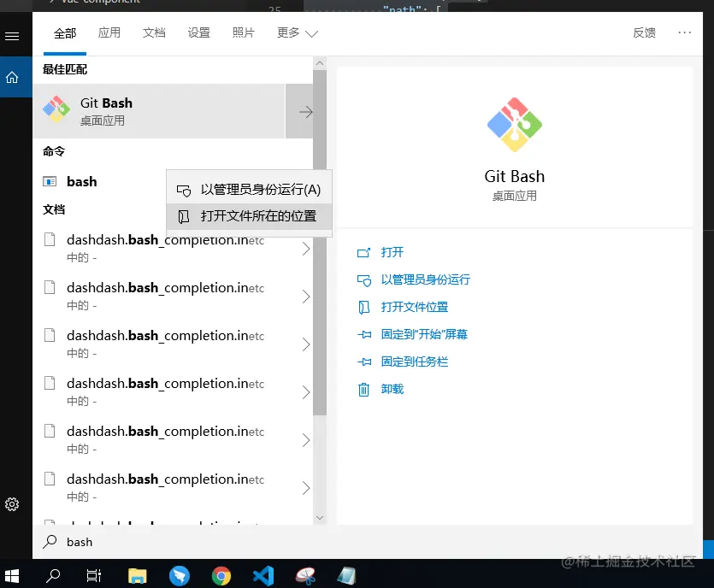Click the 打开 open icon in right panel

363,253
